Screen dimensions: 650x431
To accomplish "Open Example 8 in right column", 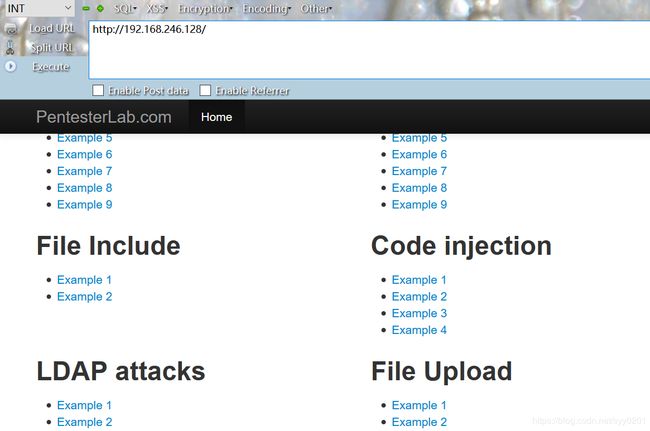I will click(419, 188).
